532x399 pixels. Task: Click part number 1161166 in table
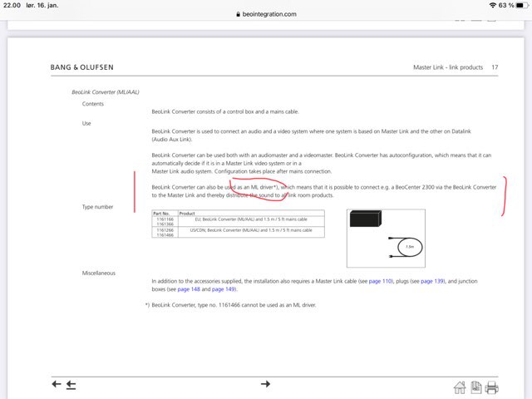[164, 219]
